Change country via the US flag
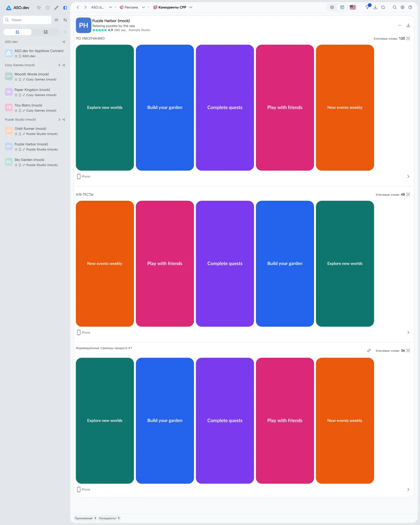Viewport: 420px width, 525px height. [x=353, y=7]
